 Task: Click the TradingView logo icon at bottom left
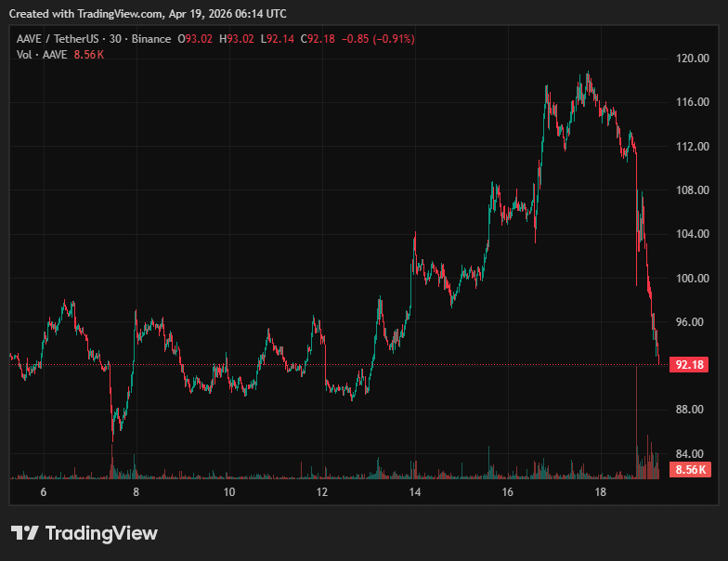[x=24, y=533]
